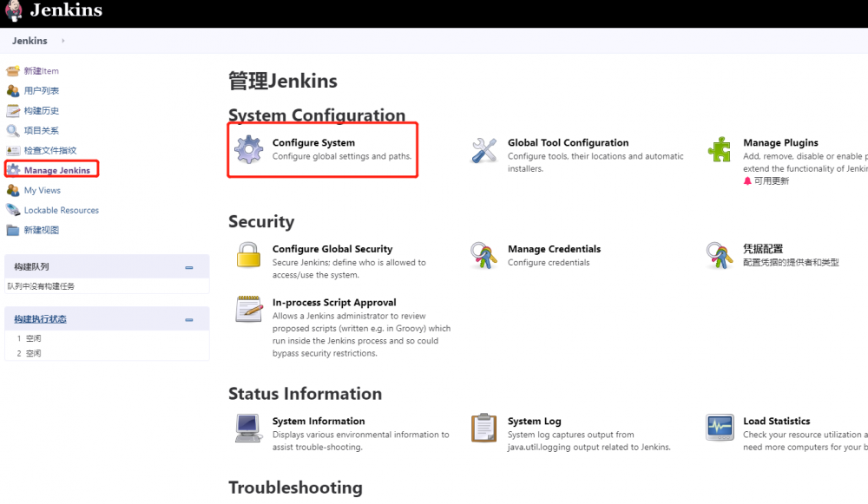Collapse the 构建执行状态 panel
Image resolution: width=868 pixels, height=504 pixels.
pos(189,318)
